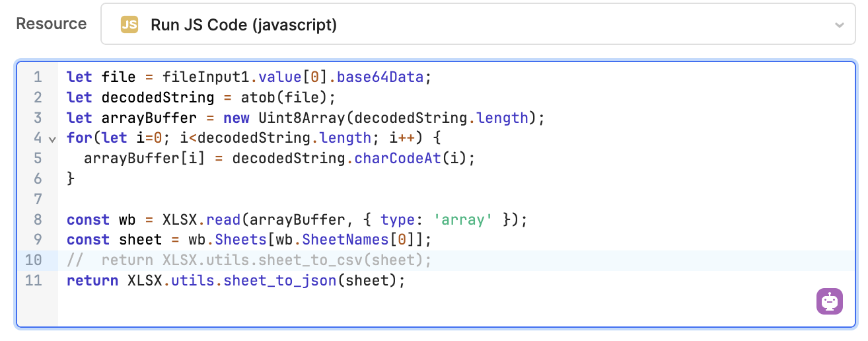Click the purple AI assistant robot icon
This screenshot has height=341, width=868.
click(x=830, y=301)
